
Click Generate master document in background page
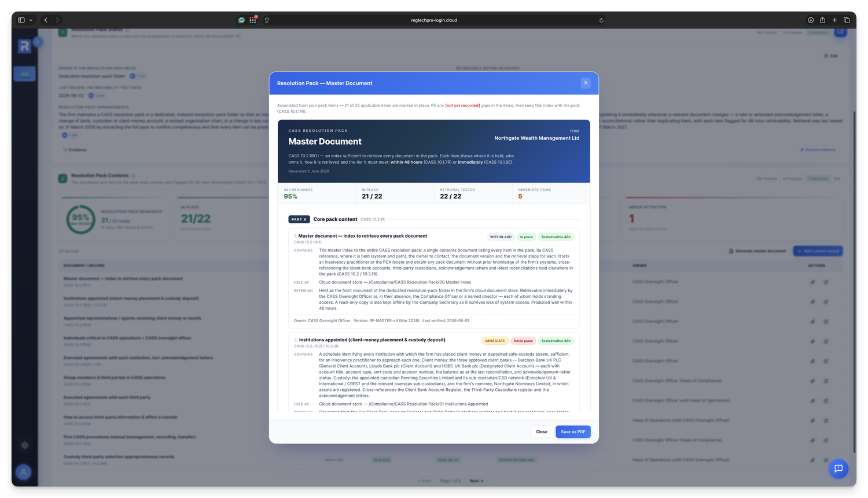[758, 251]
